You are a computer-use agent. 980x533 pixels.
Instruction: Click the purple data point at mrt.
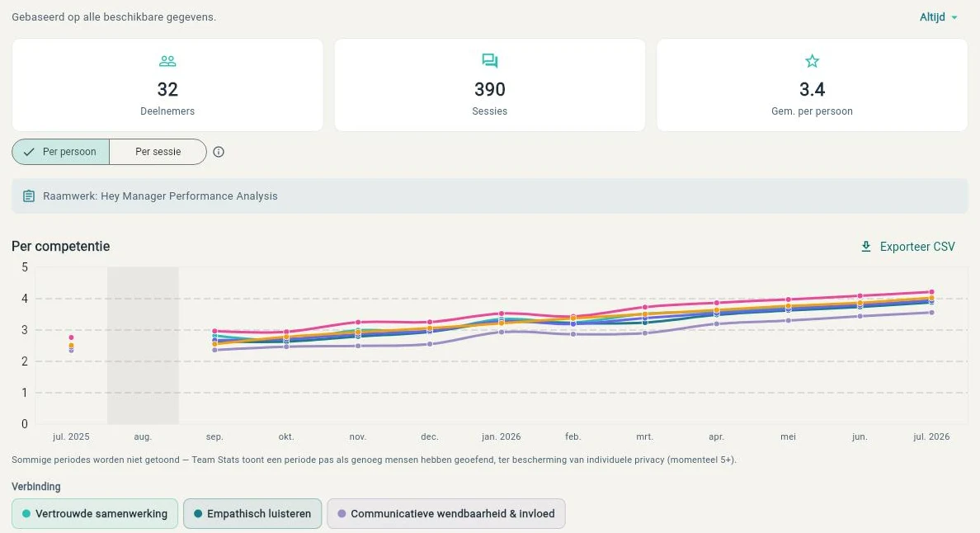click(645, 333)
